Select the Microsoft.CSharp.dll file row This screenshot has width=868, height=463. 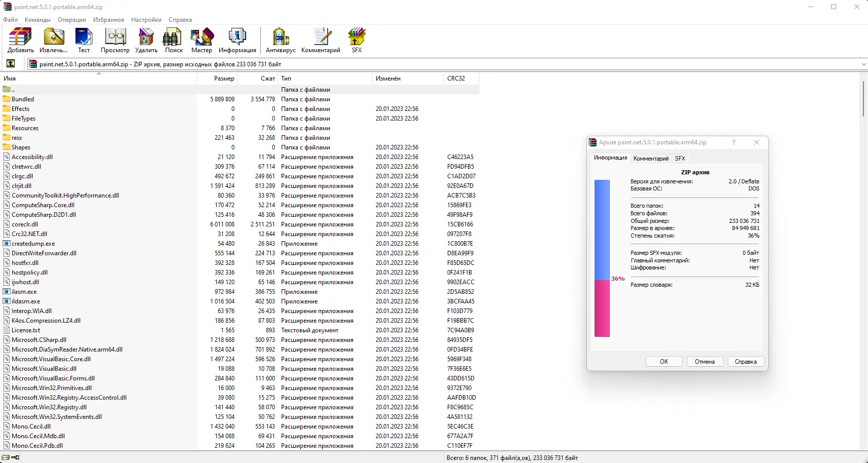point(240,340)
